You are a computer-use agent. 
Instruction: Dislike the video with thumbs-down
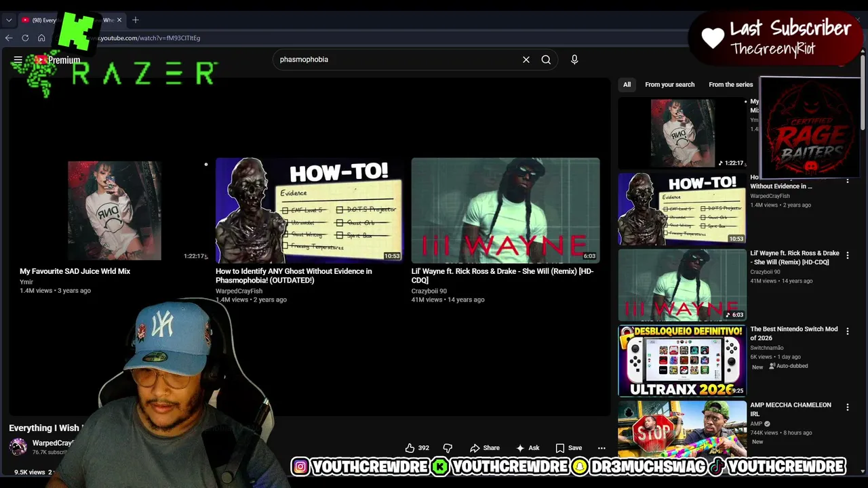448,448
